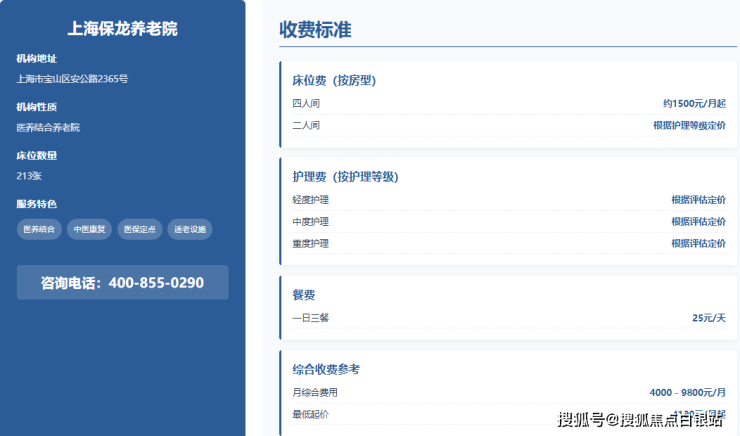740x436 pixels.
Task: Click the 213张 bed count value
Action: point(29,176)
